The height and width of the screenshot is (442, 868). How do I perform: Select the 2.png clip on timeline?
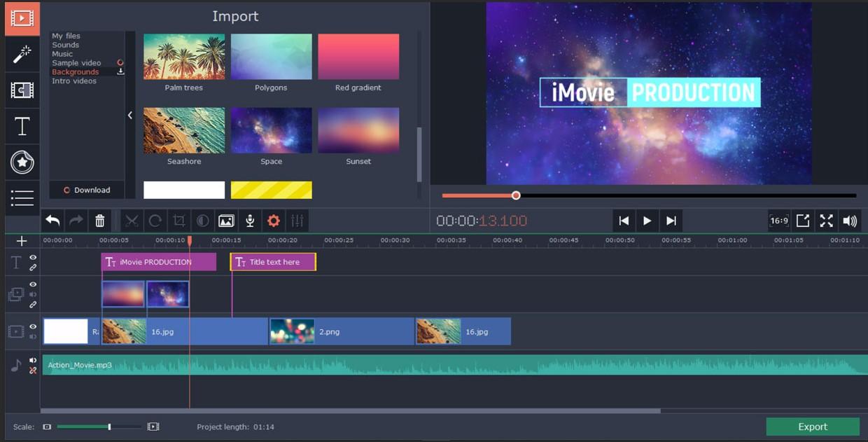(342, 331)
